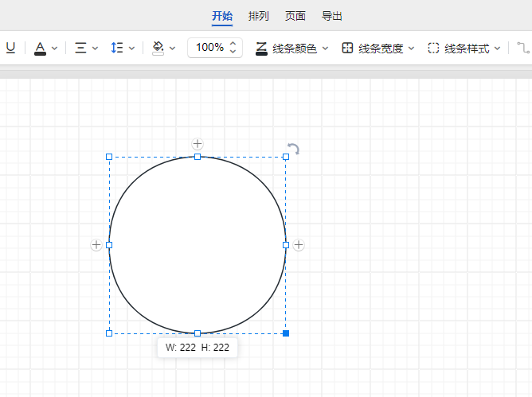This screenshot has width=532, height=397.
Task: Expand the line spacing dropdown arrow
Action: point(131,49)
